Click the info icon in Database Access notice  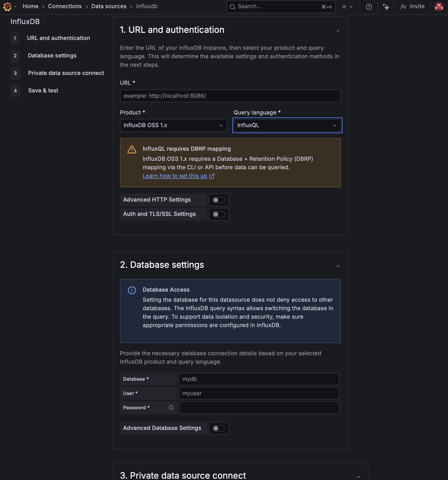click(x=132, y=290)
